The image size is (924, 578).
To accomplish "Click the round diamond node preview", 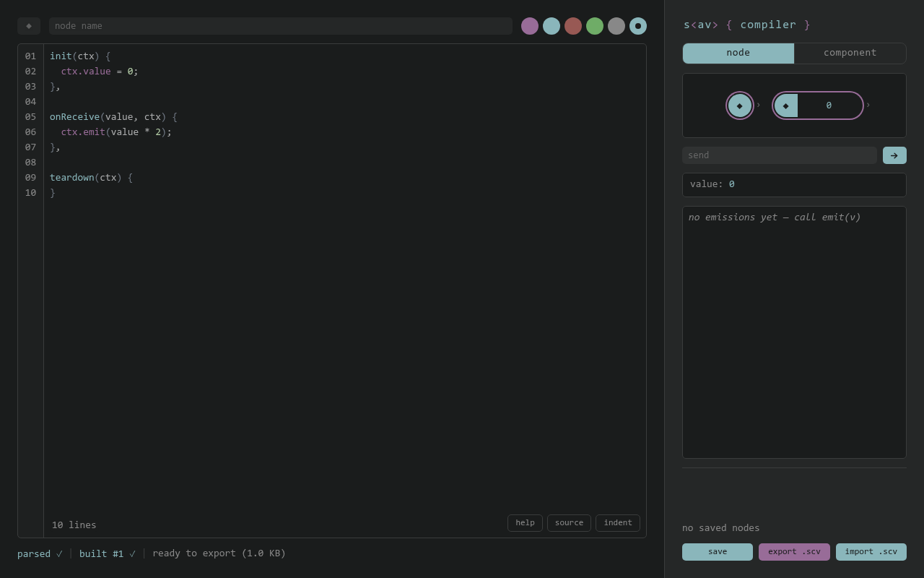I will [x=740, y=105].
